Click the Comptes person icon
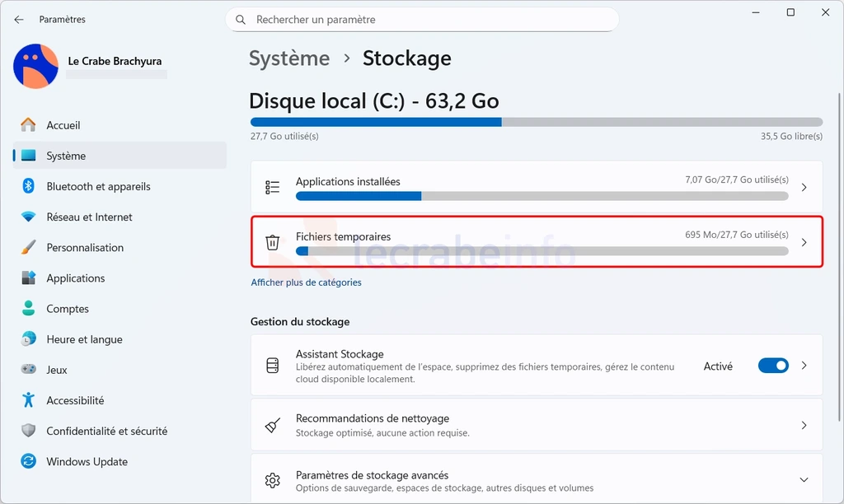The image size is (844, 504). point(28,308)
